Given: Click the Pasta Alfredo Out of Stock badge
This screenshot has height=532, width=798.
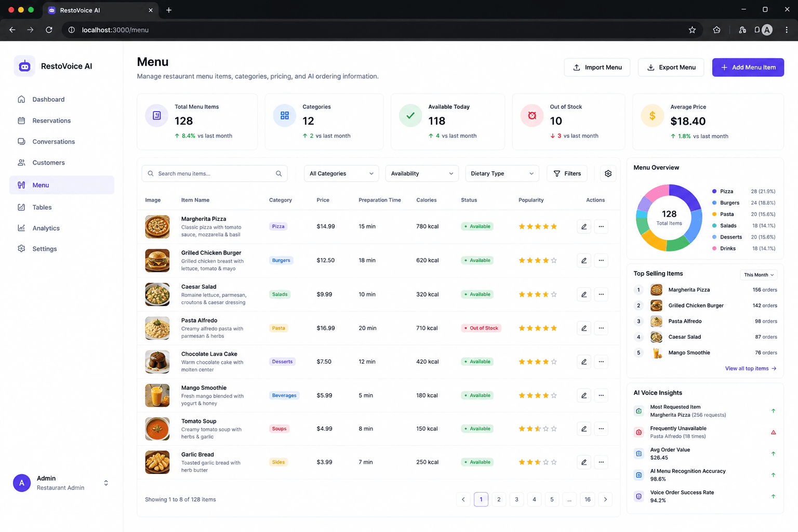Looking at the screenshot, I should click(x=481, y=328).
